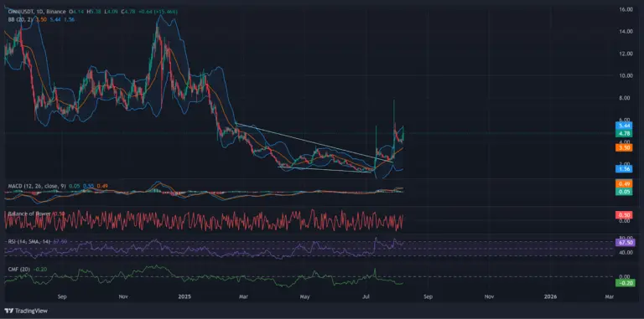The image size is (644, 319).
Task: Click the Sep label before Nov on time axis
Action: click(x=62, y=296)
